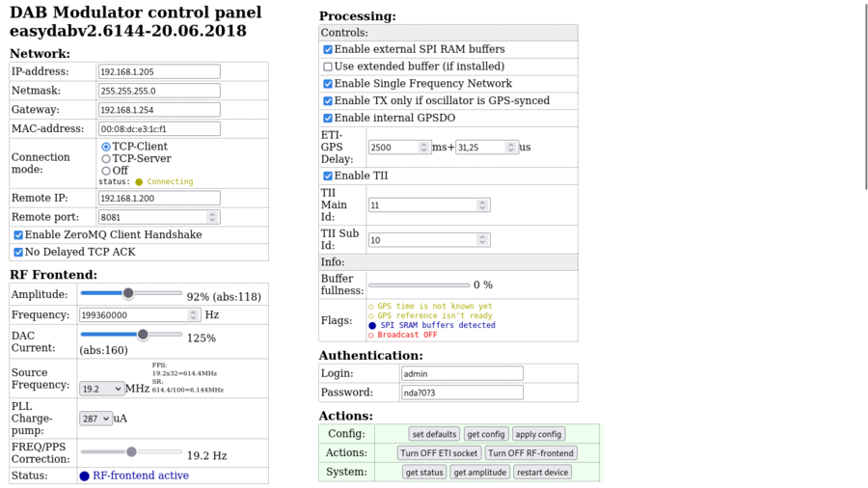Click the page vertical scrollbar

point(866,95)
